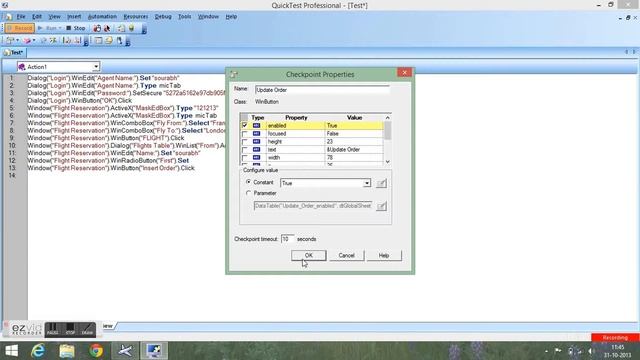Click Pause on ezvid recorder widget
Screen dimensions: 640x360
(x=53, y=329)
